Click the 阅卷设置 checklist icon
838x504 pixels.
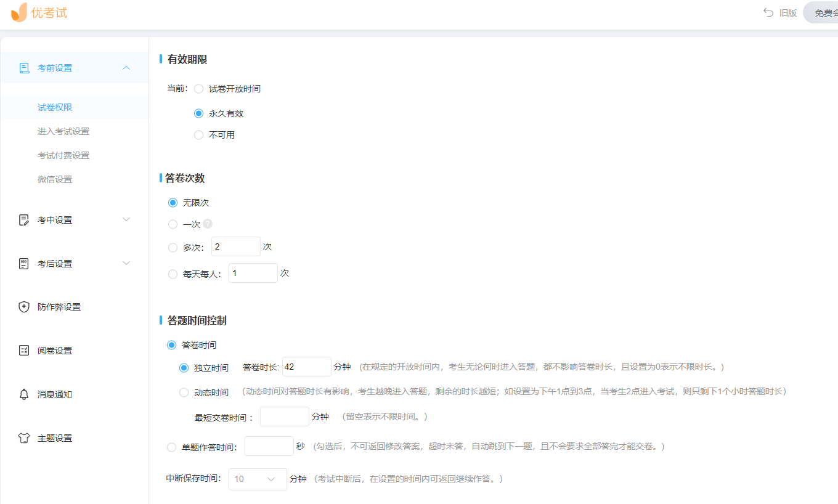[x=24, y=351]
